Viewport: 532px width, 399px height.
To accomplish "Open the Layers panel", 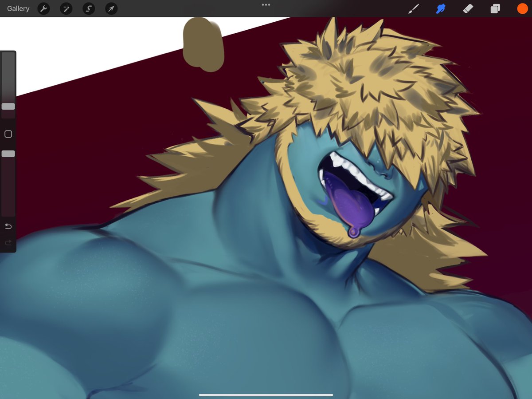I will pos(495,8).
